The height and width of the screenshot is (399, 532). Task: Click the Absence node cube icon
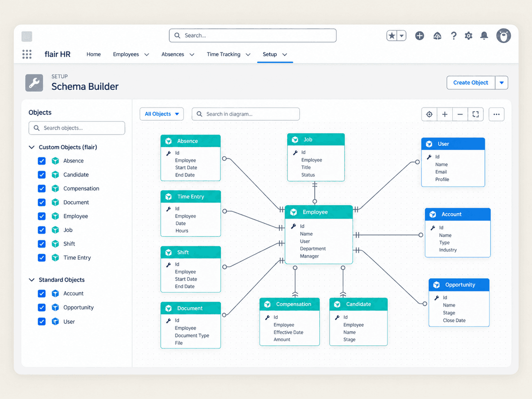[168, 141]
